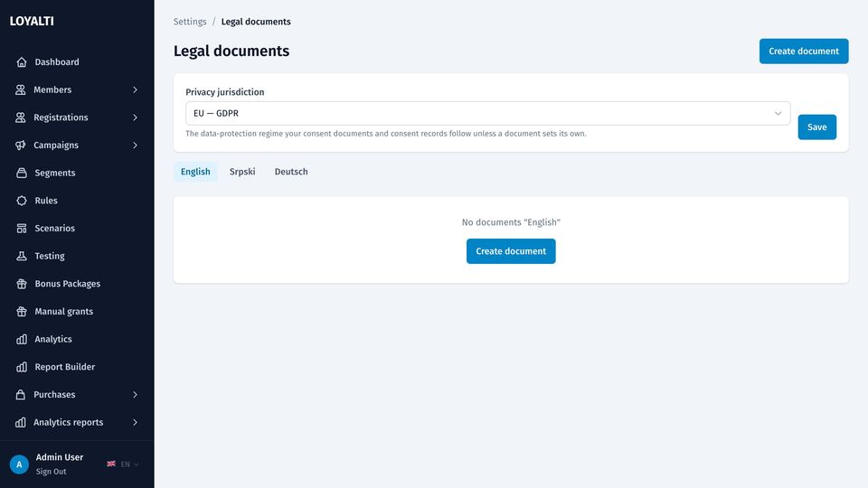The width and height of the screenshot is (868, 488).
Task: Open the EN language selector chevron
Action: pos(137,465)
